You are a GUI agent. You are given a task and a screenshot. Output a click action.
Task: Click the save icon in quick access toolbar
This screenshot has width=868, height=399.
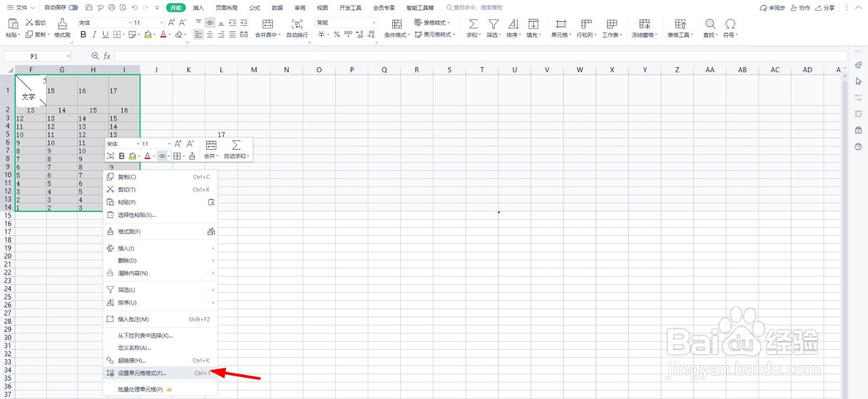[x=89, y=8]
